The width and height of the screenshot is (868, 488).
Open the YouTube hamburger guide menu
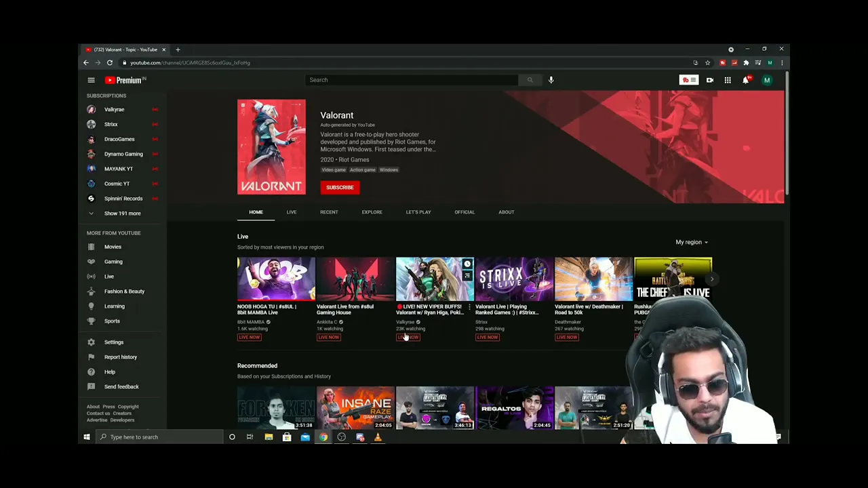point(91,80)
